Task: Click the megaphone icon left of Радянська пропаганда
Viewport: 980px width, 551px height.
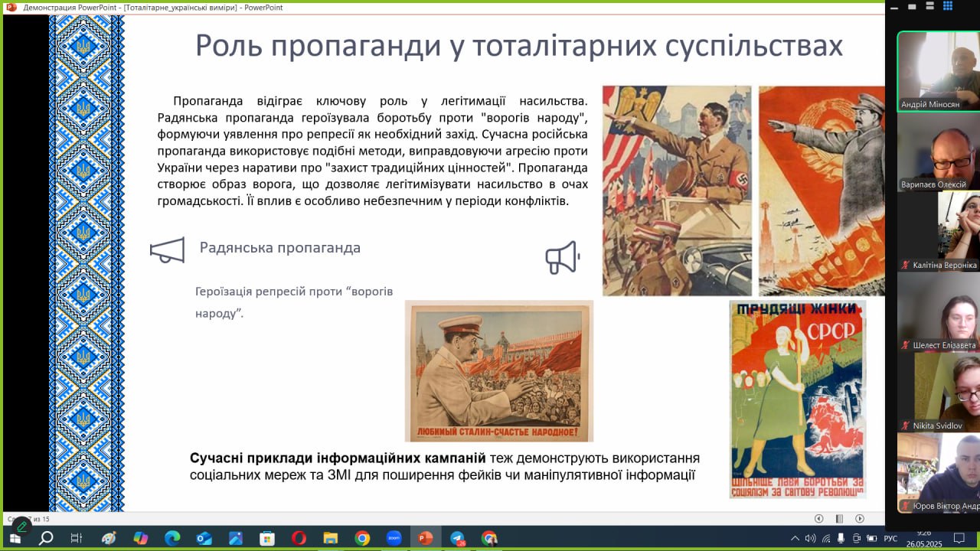Action: [167, 249]
